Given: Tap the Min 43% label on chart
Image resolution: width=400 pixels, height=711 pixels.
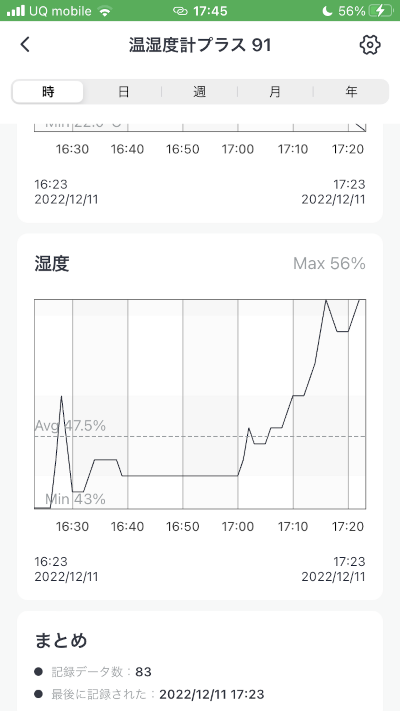Looking at the screenshot, I should tap(75, 499).
